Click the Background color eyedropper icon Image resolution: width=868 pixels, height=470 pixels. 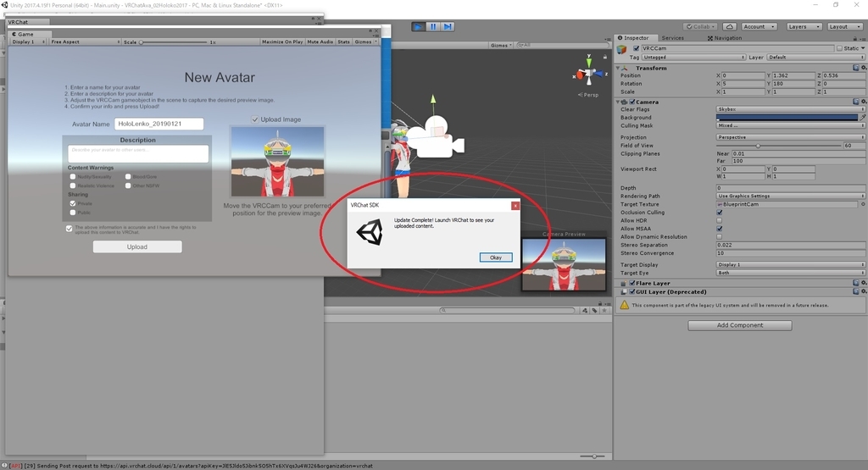862,117
